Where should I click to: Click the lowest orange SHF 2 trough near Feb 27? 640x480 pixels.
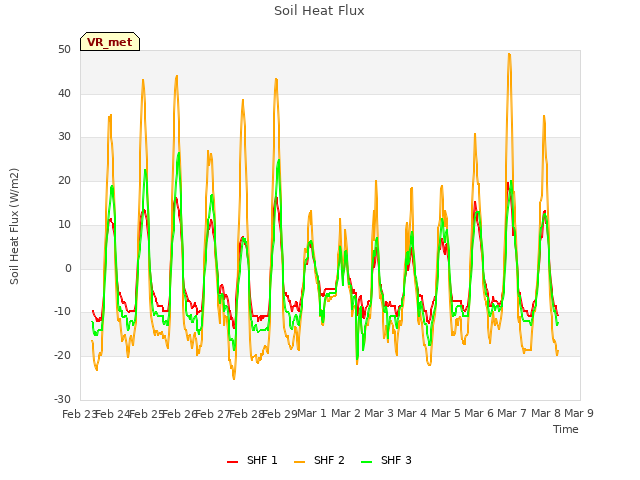(x=234, y=379)
